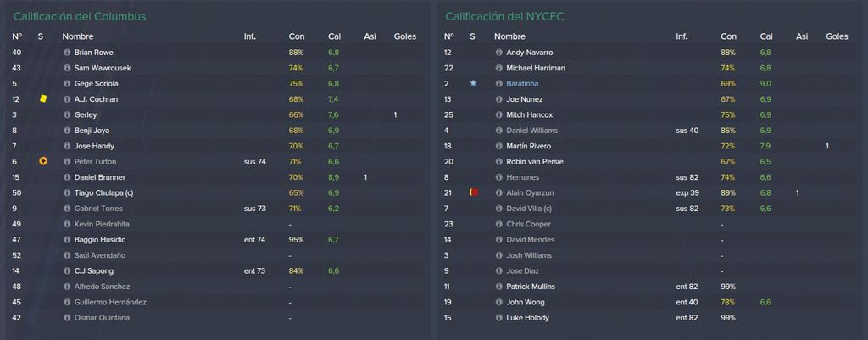Select the C.J Sapong row
The image size is (868, 340).
point(214,270)
